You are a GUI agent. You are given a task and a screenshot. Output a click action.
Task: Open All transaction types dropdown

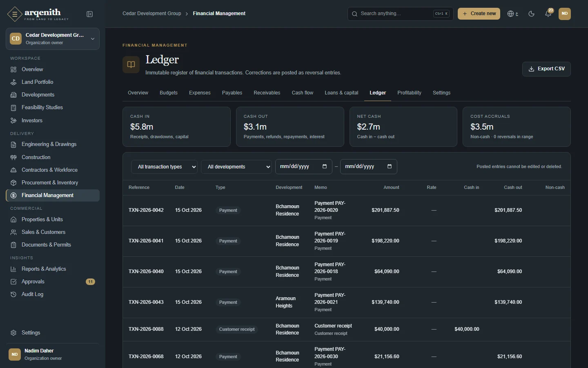click(x=164, y=167)
